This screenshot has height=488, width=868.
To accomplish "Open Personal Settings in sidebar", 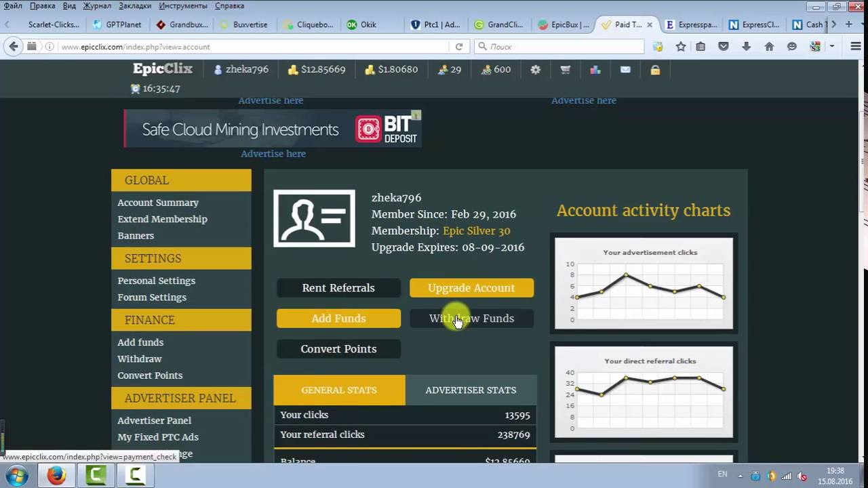I will tap(156, 281).
